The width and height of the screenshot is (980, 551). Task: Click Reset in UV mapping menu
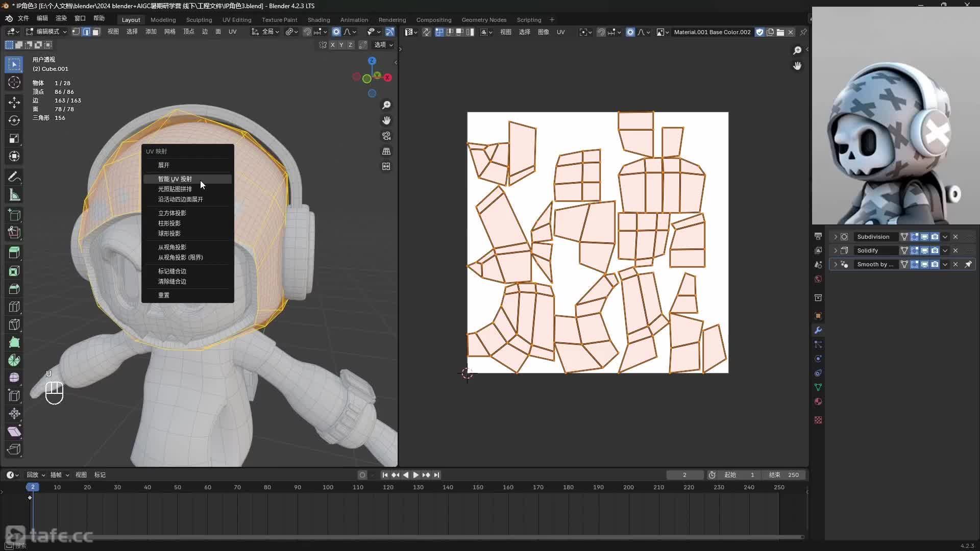[187, 295]
